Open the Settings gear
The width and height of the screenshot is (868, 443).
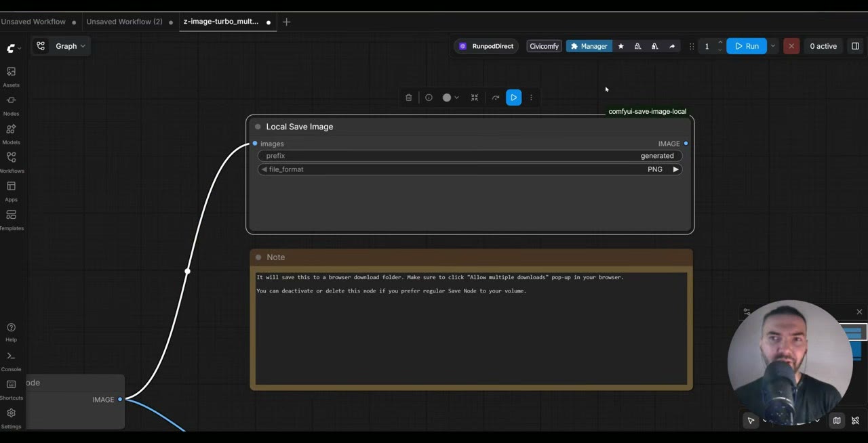pyautogui.click(x=11, y=418)
